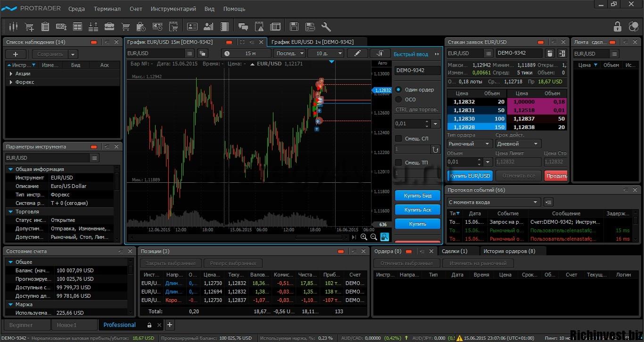This screenshot has width=644, height=342.
Task: Expand the 'Акции' group in the watchlist
Action: point(11,73)
